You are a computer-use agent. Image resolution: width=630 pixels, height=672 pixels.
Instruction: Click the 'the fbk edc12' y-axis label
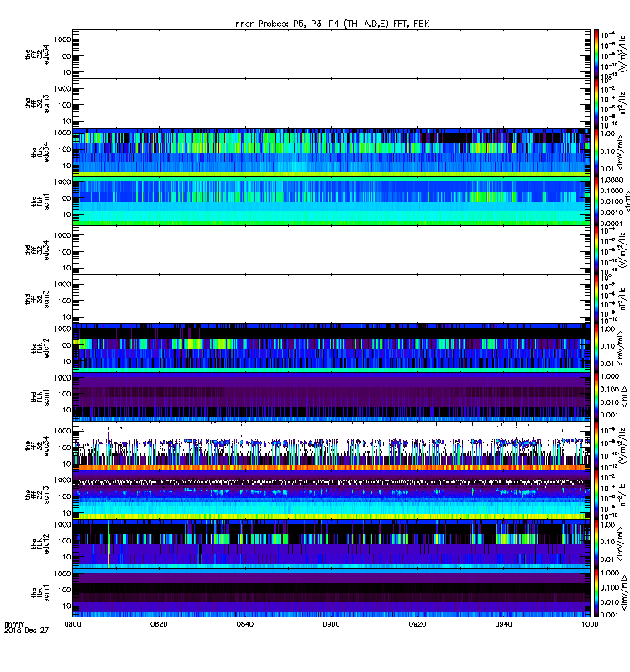[39, 543]
